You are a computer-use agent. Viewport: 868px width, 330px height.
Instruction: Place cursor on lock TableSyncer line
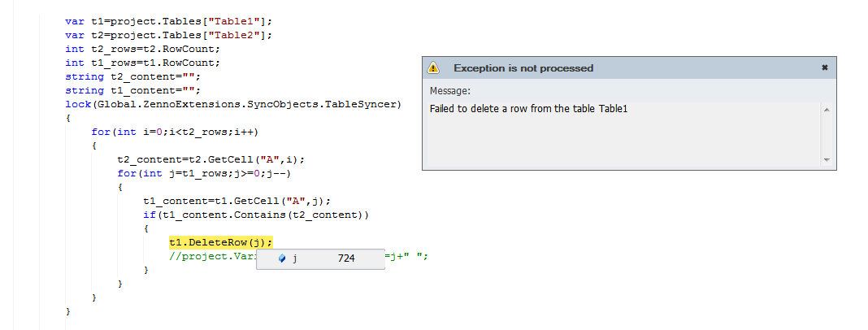233,104
